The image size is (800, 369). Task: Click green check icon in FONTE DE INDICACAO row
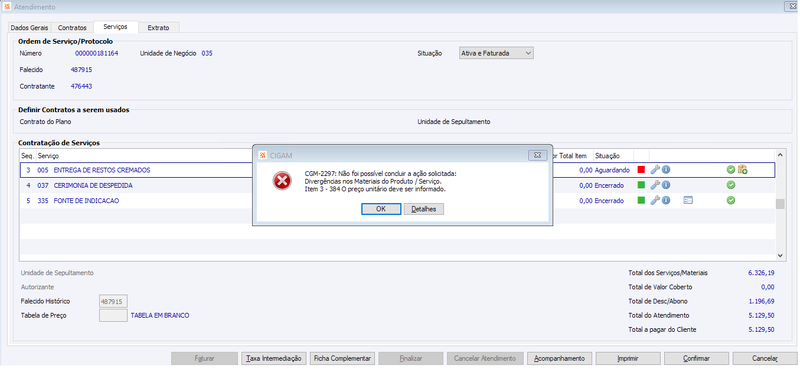pos(731,201)
